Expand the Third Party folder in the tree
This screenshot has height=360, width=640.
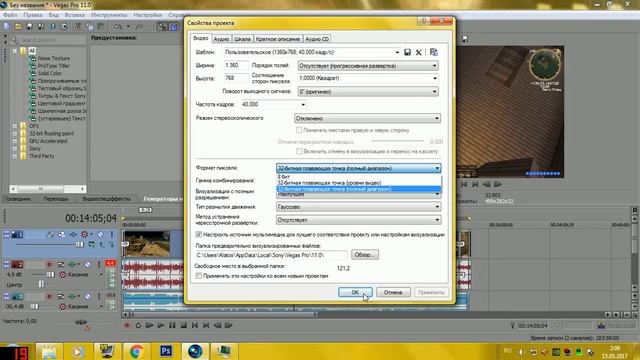point(15,156)
